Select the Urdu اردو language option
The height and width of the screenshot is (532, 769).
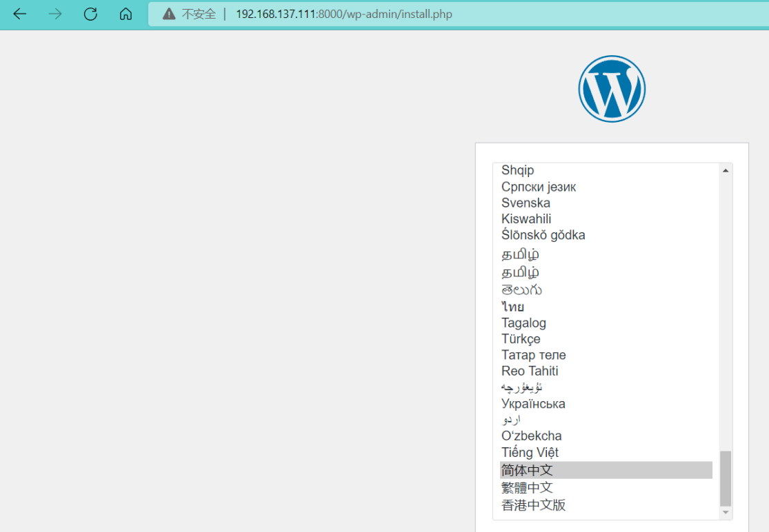pyautogui.click(x=606, y=420)
